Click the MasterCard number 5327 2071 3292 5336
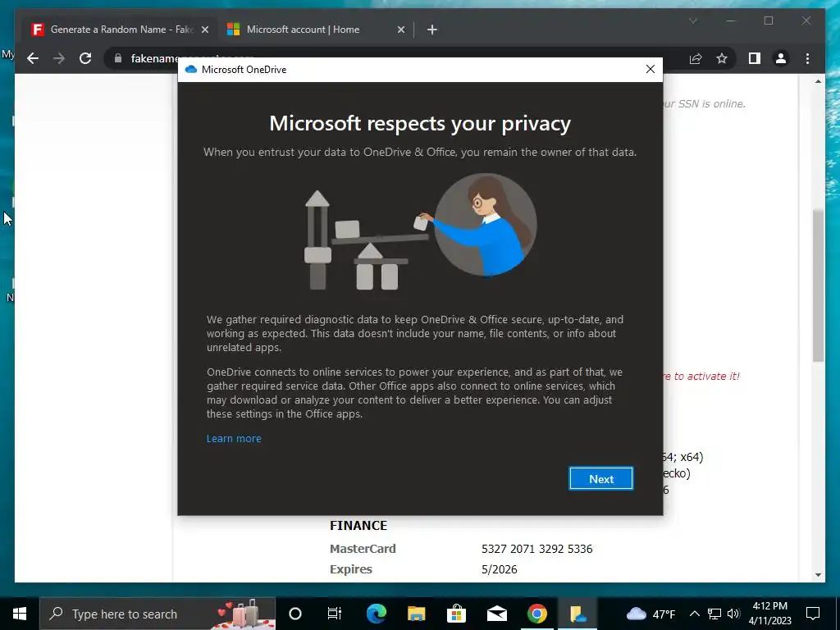The image size is (840, 630). pyautogui.click(x=536, y=549)
